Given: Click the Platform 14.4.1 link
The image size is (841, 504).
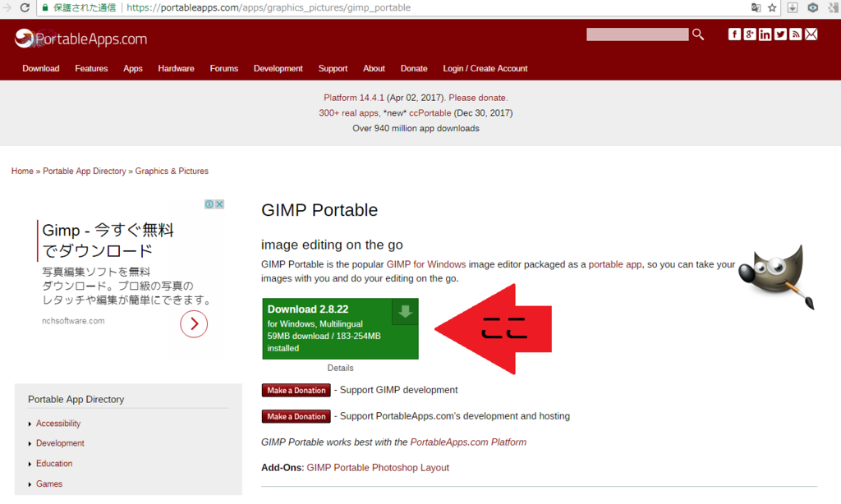Looking at the screenshot, I should coord(353,98).
